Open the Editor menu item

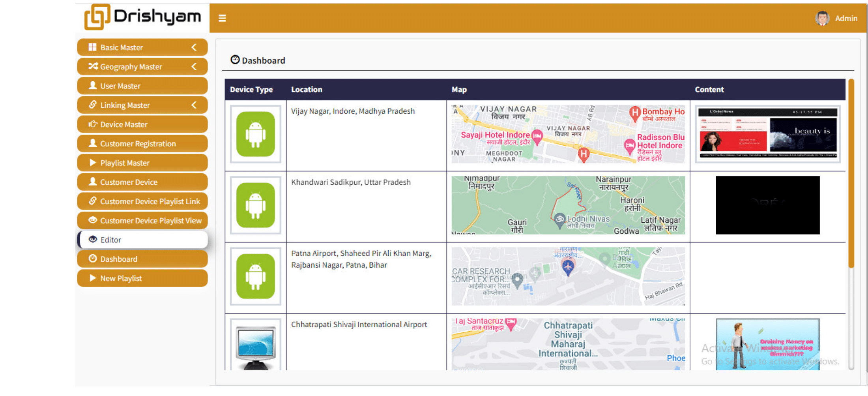[x=142, y=240]
